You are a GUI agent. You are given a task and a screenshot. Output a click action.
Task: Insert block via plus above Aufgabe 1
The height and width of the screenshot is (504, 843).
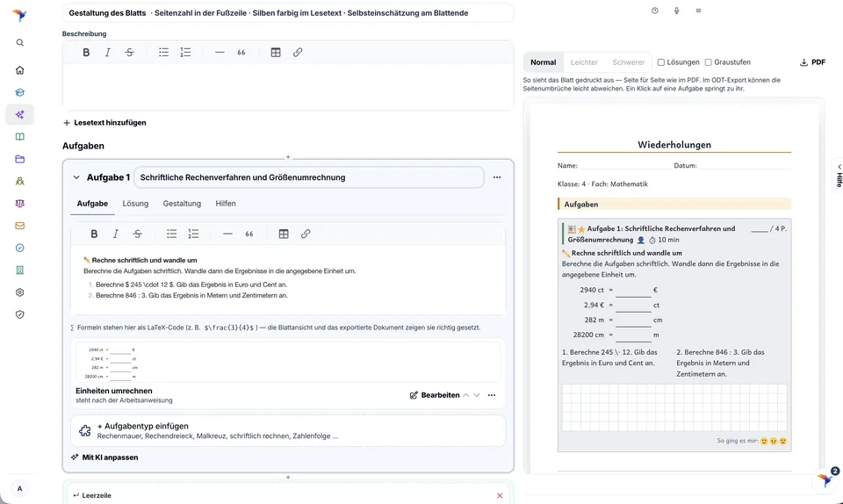coord(288,157)
